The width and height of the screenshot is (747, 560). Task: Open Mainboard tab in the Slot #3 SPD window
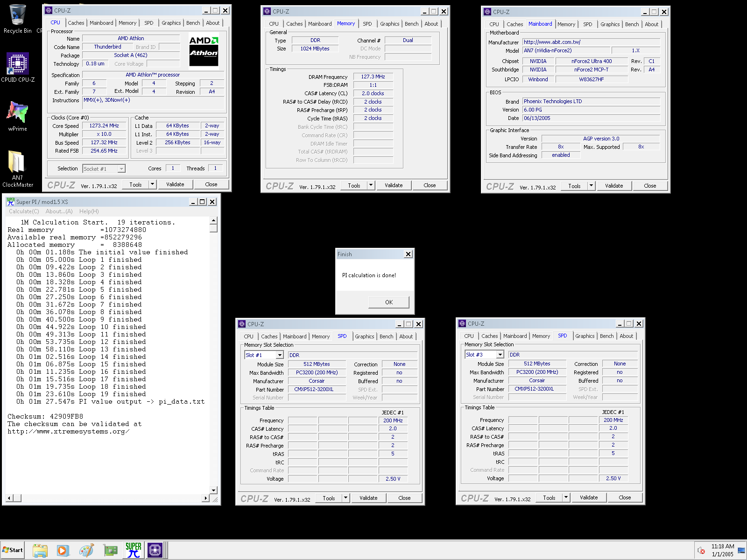pyautogui.click(x=515, y=336)
